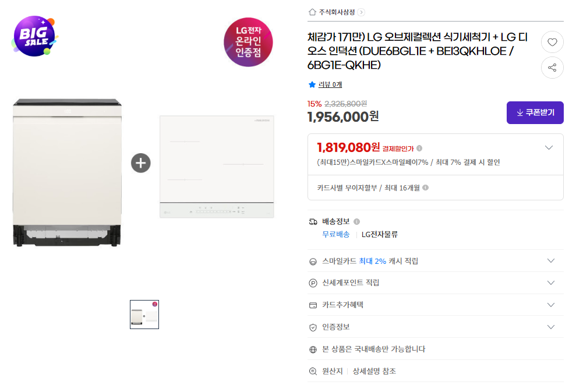Click the home icon beside seller name
The image size is (576, 392).
coord(312,12)
